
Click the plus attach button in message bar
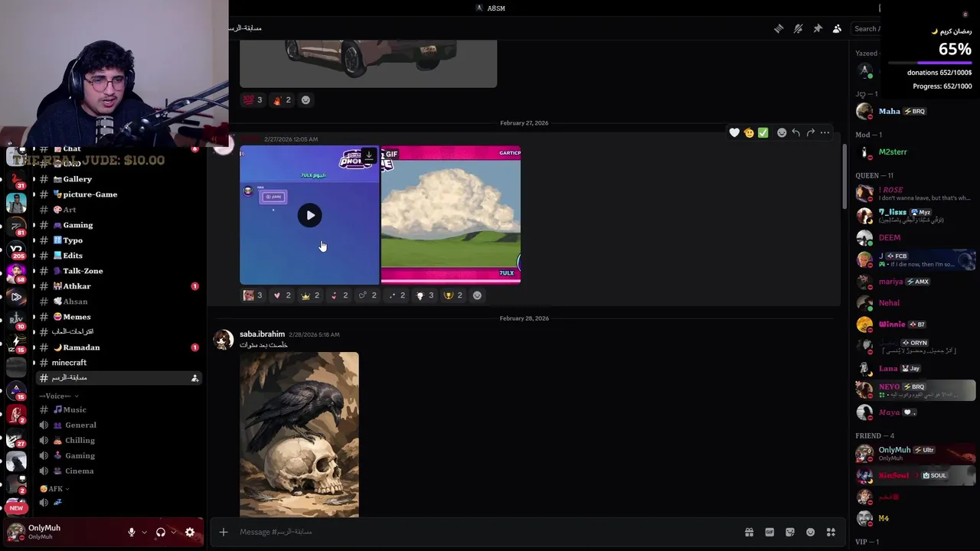(223, 532)
